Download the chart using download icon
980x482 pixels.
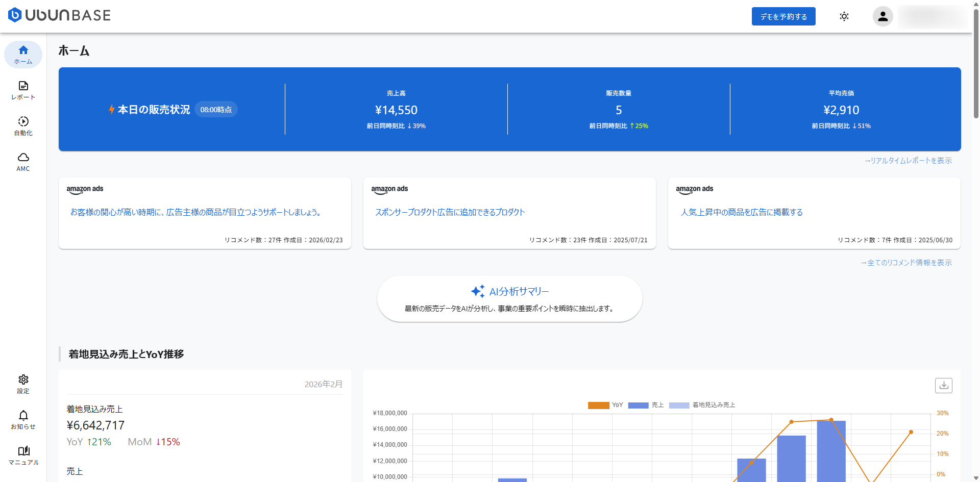(x=943, y=386)
